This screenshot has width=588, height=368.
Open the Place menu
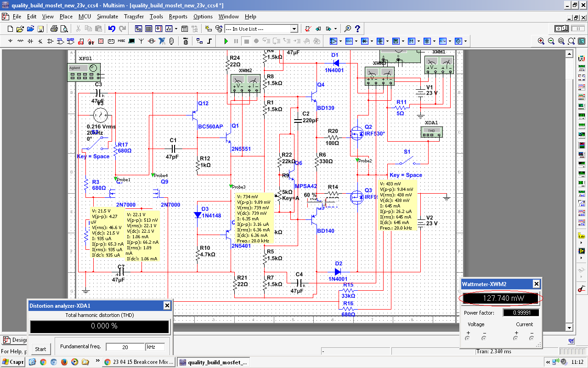(x=66, y=17)
